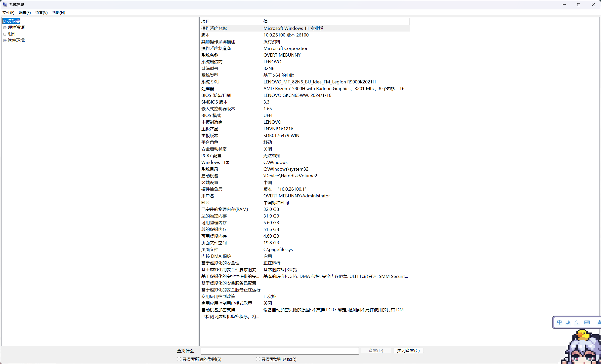601x364 pixels.
Task: Open the 查看(V) menu
Action: tap(41, 13)
